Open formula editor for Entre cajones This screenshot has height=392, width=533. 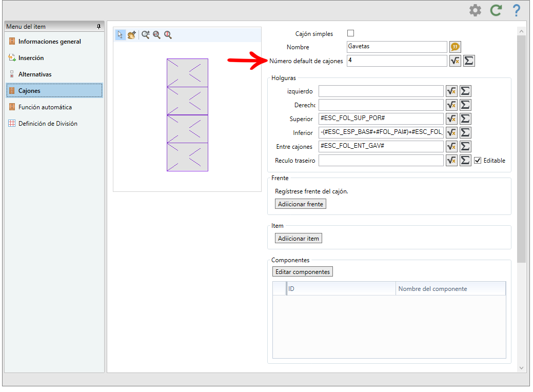pos(451,147)
